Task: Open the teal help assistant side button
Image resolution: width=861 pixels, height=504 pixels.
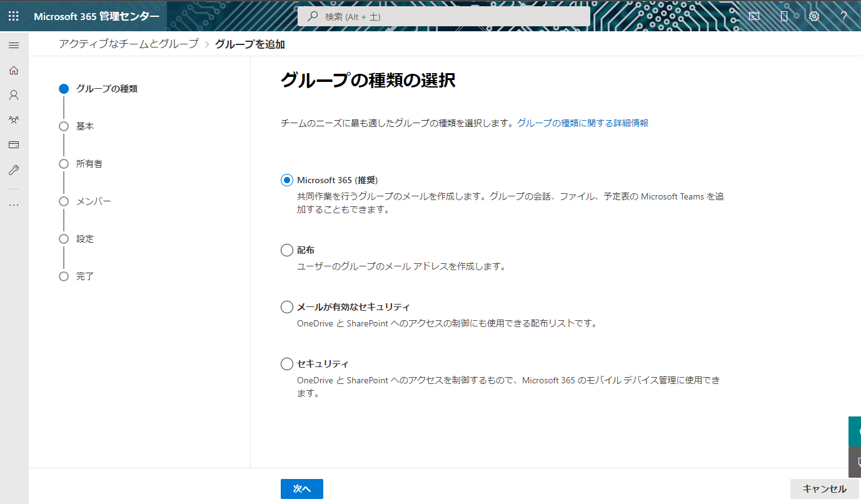Action: pyautogui.click(x=855, y=431)
